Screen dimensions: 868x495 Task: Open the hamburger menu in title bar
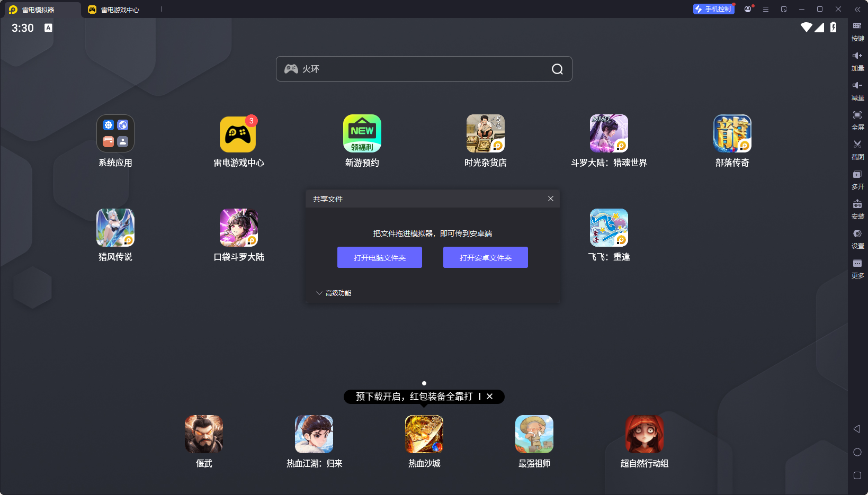[766, 9]
